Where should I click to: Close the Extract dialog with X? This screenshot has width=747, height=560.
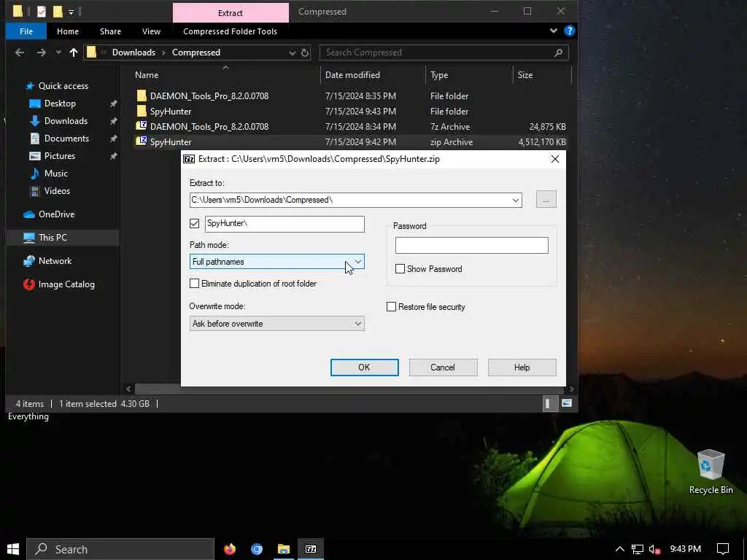(555, 159)
